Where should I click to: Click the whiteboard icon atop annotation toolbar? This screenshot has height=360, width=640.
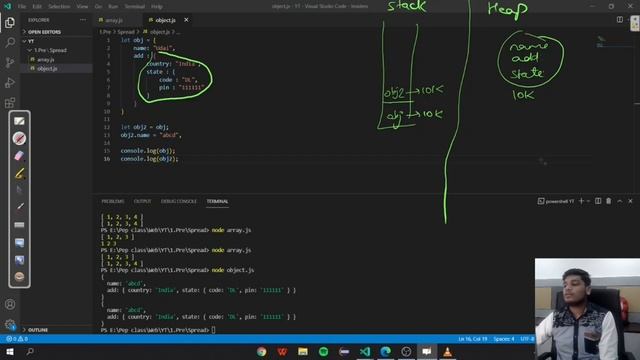[x=19, y=121]
